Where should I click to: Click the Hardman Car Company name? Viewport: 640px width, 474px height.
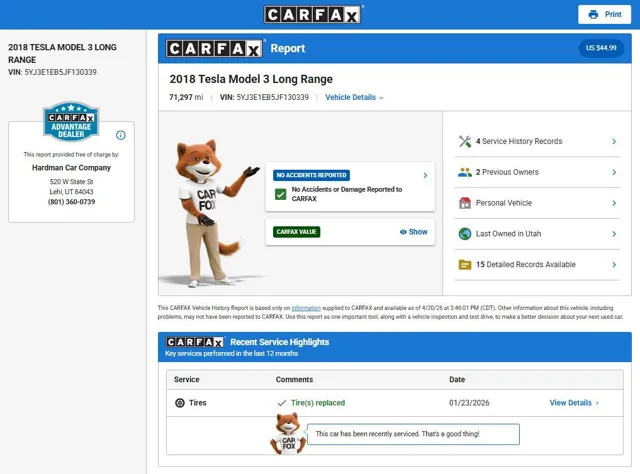(x=71, y=168)
